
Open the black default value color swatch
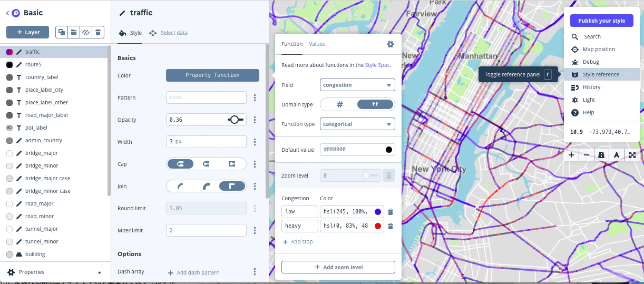(389, 150)
